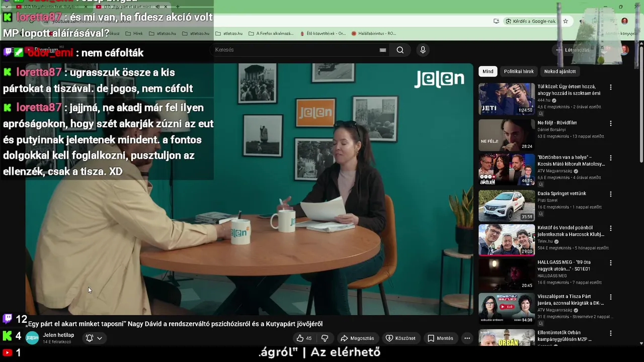The width and height of the screenshot is (644, 362).
Task: Click the video player to pause
Action: point(249,189)
